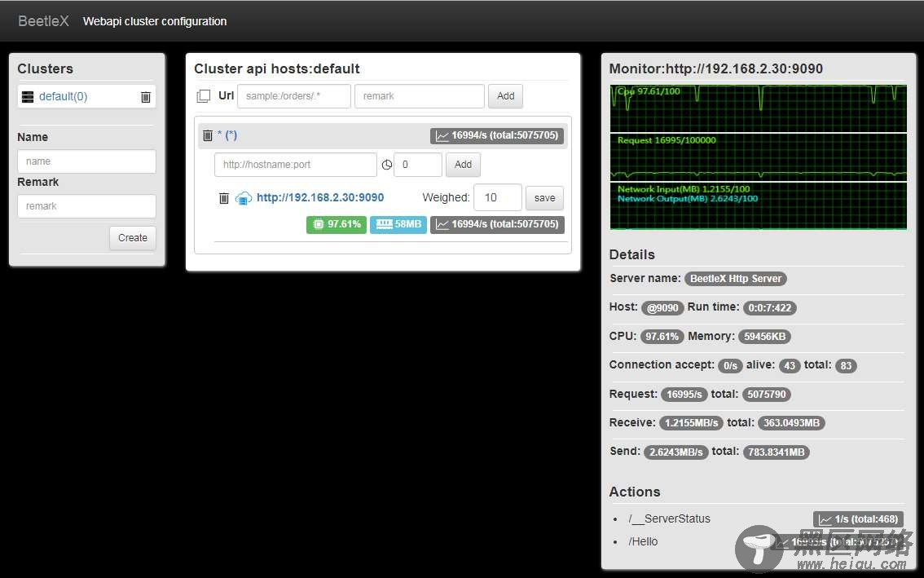Click the @9090 host badge
The width and height of the screenshot is (924, 578).
[x=662, y=308]
